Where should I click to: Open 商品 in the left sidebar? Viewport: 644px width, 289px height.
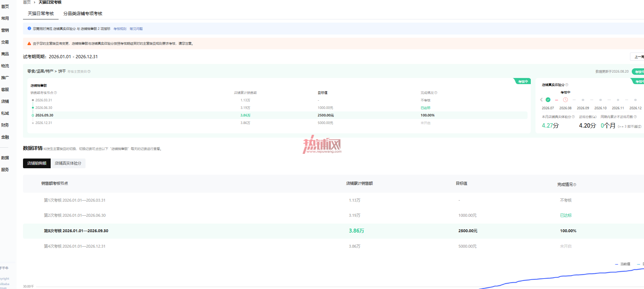[x=5, y=54]
